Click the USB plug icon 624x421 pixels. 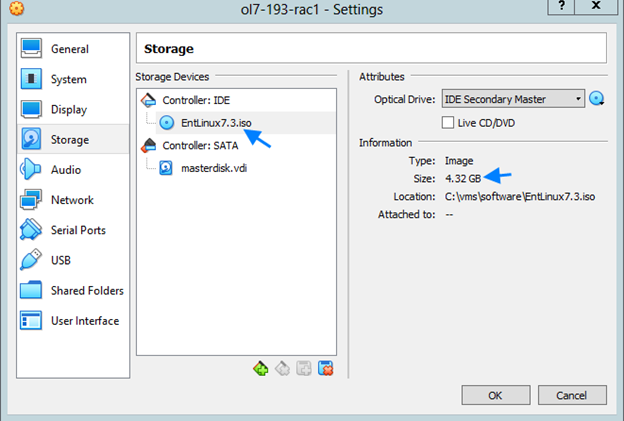click(31, 259)
